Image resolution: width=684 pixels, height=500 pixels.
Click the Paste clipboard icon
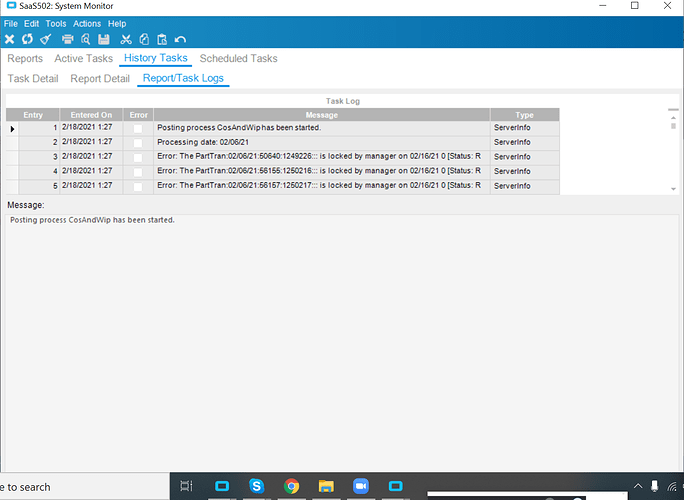click(x=162, y=40)
